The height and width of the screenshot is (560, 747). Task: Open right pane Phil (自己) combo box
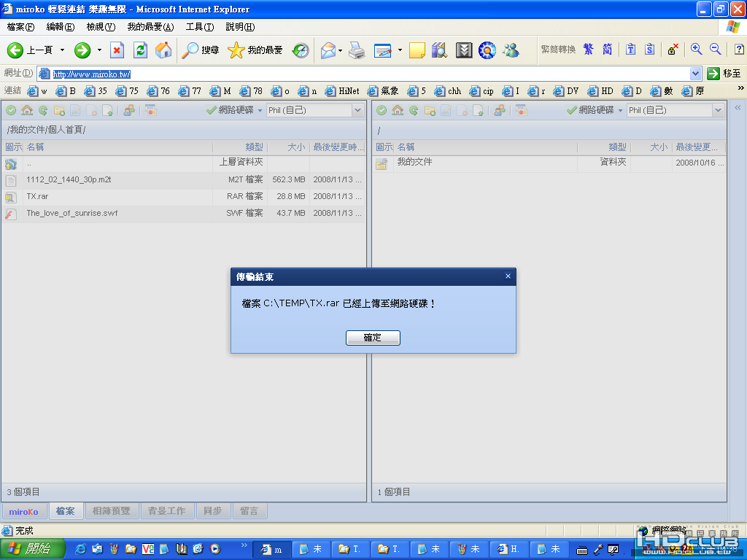[676, 111]
